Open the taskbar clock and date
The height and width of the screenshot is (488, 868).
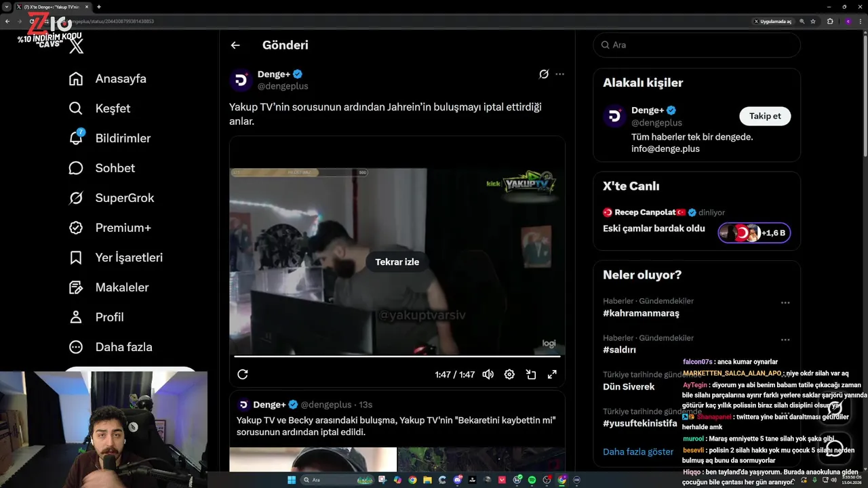coord(850,480)
